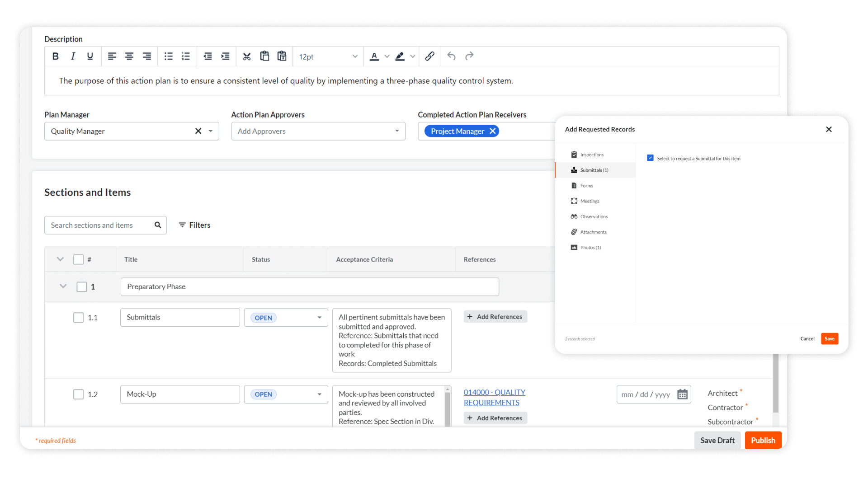Viewport: 868px width, 488px height.
Task: Open the 014000 - QUALITY REQUIREMENTS link
Action: pyautogui.click(x=495, y=398)
